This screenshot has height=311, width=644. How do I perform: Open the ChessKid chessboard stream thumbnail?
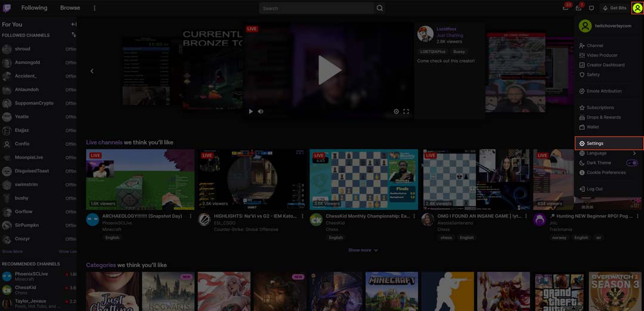[364, 179]
